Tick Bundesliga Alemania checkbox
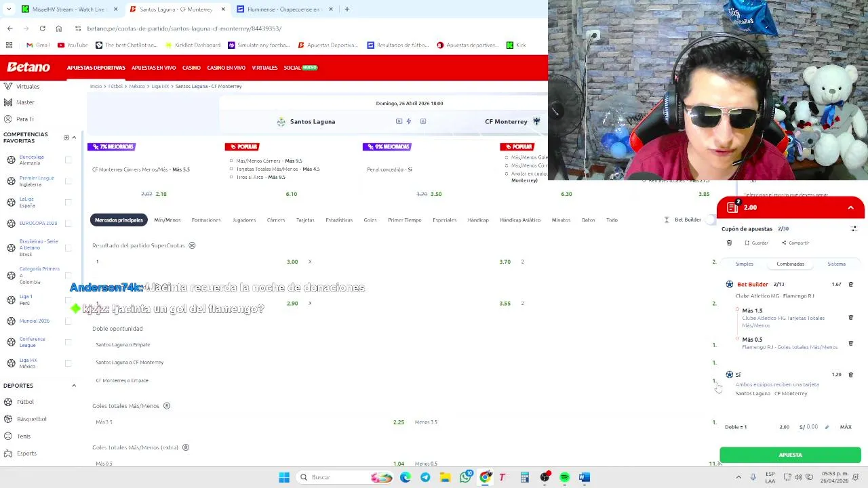This screenshot has height=488, width=868. point(68,160)
